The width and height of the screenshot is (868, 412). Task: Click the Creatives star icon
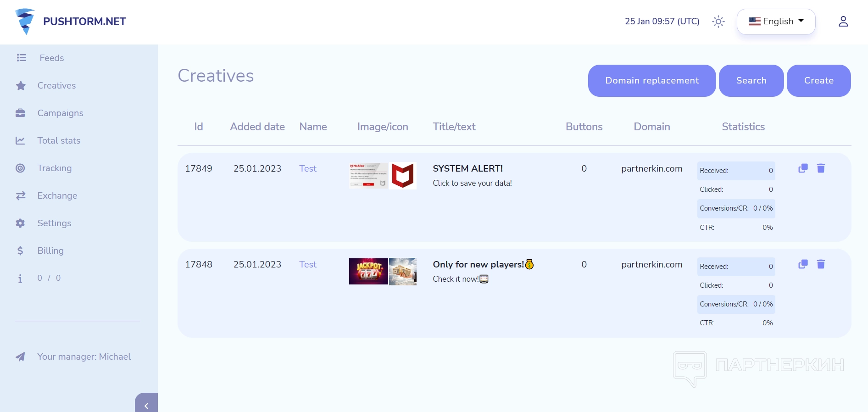pyautogui.click(x=21, y=86)
